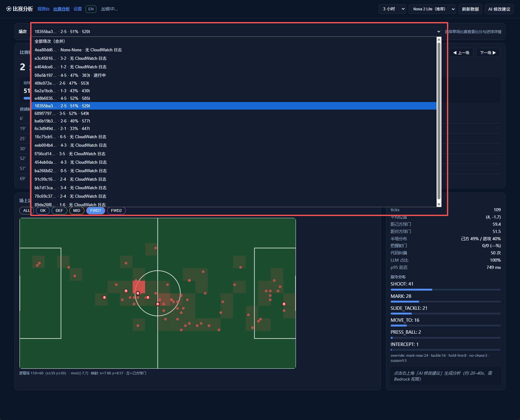Click the SHOOT: 41 distribution bar
Image resolution: width=520 pixels, height=420 pixels.
click(445, 289)
